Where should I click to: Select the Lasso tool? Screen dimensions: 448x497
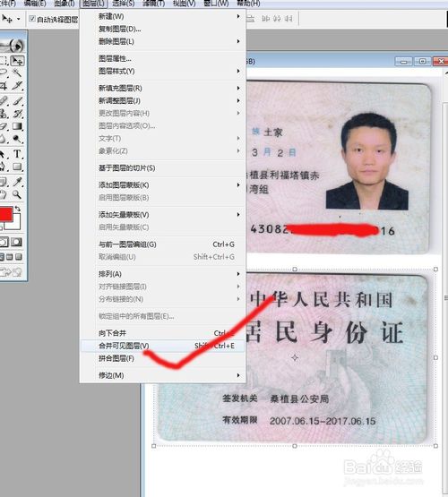[4, 73]
